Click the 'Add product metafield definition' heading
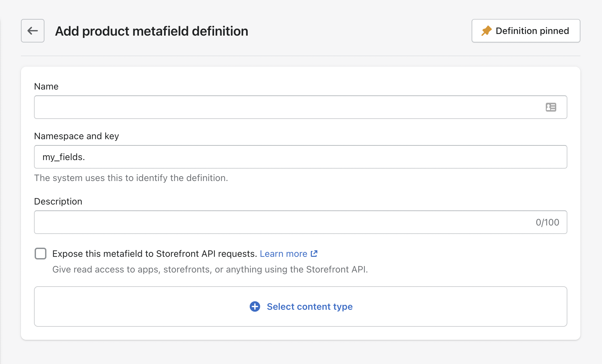The height and width of the screenshot is (364, 602). 152,31
